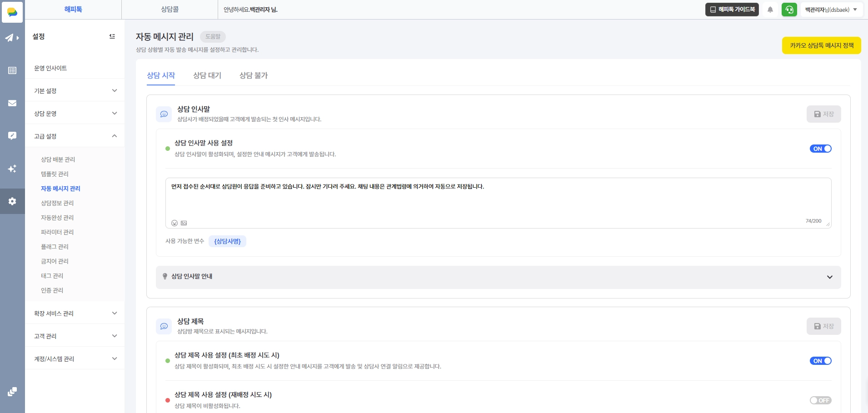Enable 상담 제목 재배정 시도 switch
868x413 pixels.
(x=821, y=400)
